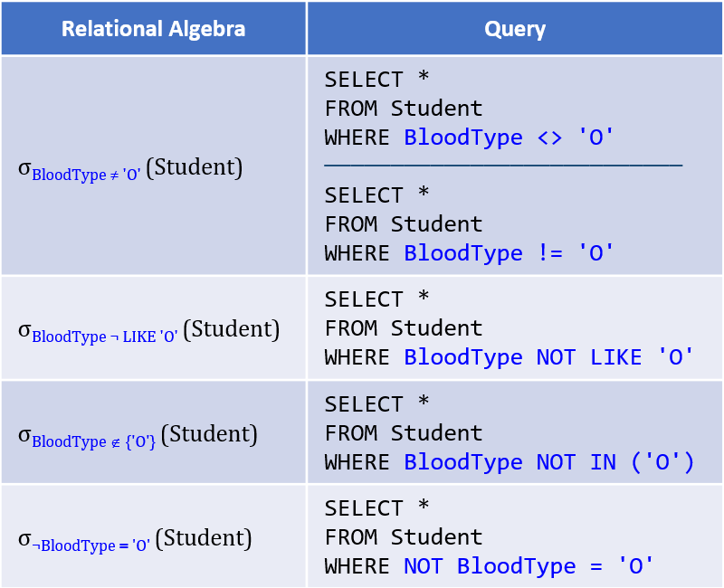Click the BloodType <> 'O' condition
Image resolution: width=724 pixels, height=588 pixels.
click(x=509, y=138)
